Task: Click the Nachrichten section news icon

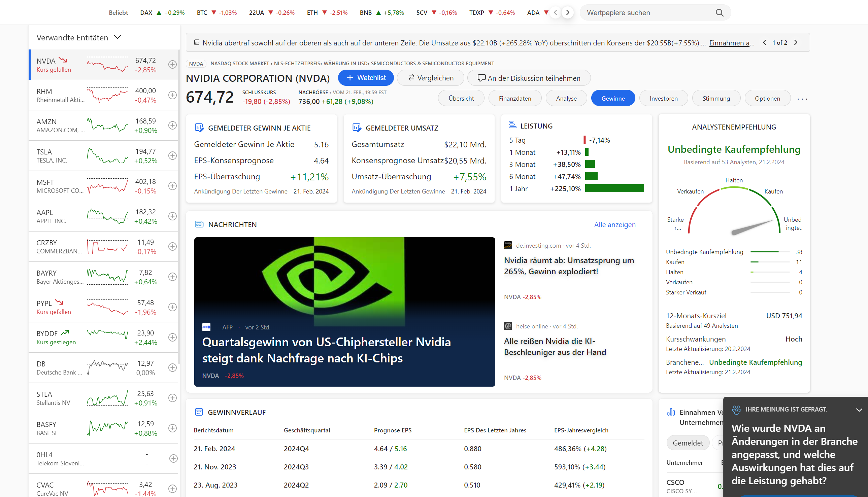Action: pyautogui.click(x=199, y=224)
